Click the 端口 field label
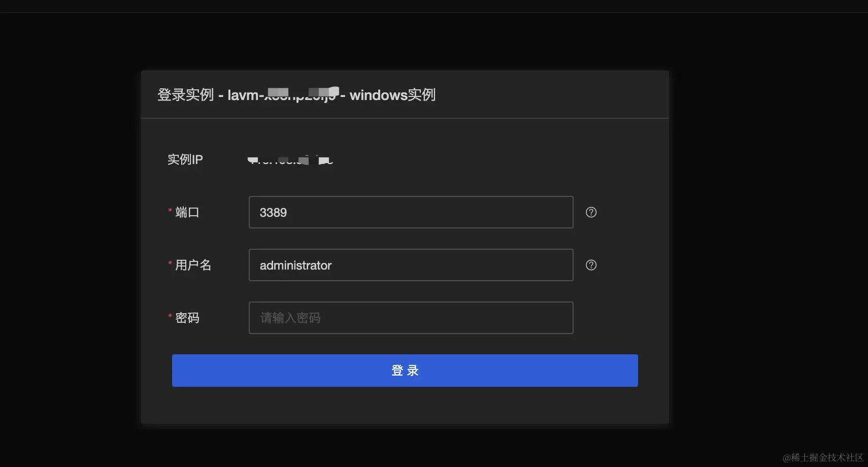 coord(187,212)
